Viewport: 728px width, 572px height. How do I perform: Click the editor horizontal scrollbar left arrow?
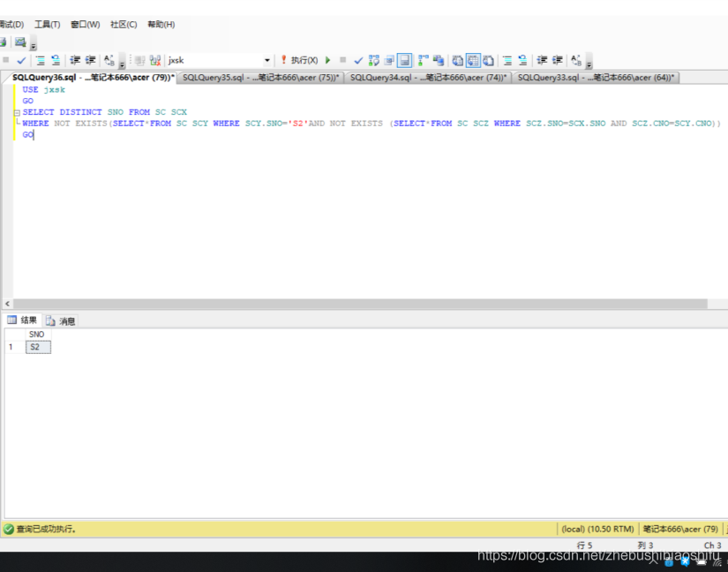point(7,304)
